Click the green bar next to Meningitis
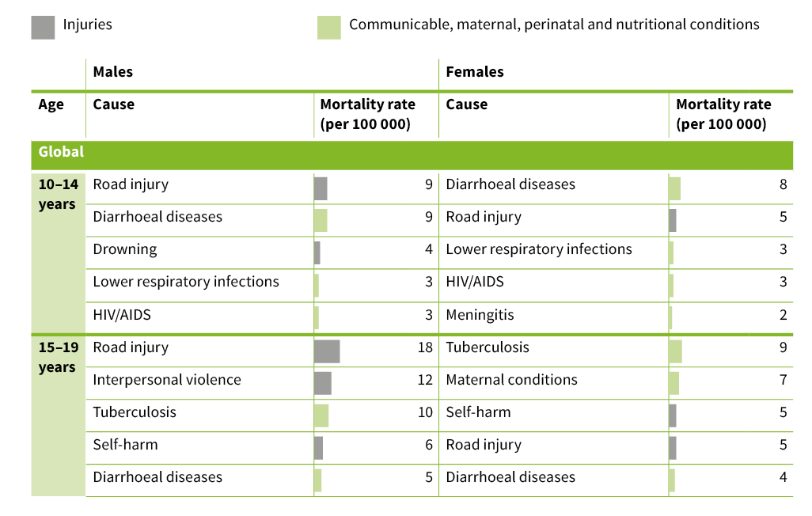 point(670,317)
